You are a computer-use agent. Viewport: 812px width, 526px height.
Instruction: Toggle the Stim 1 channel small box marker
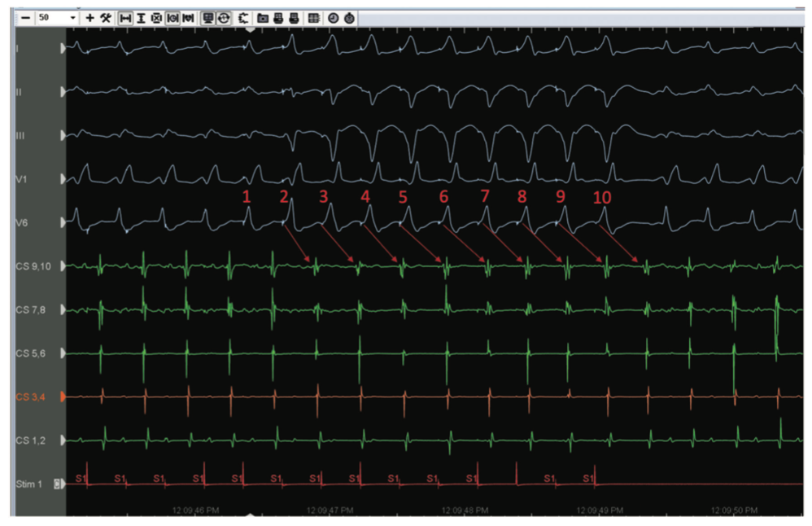coord(58,484)
